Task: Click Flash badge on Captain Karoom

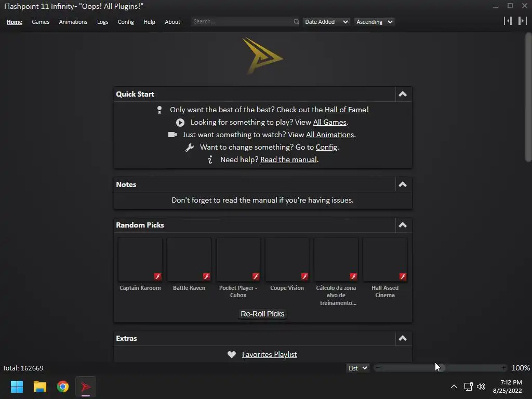Action: (x=158, y=276)
